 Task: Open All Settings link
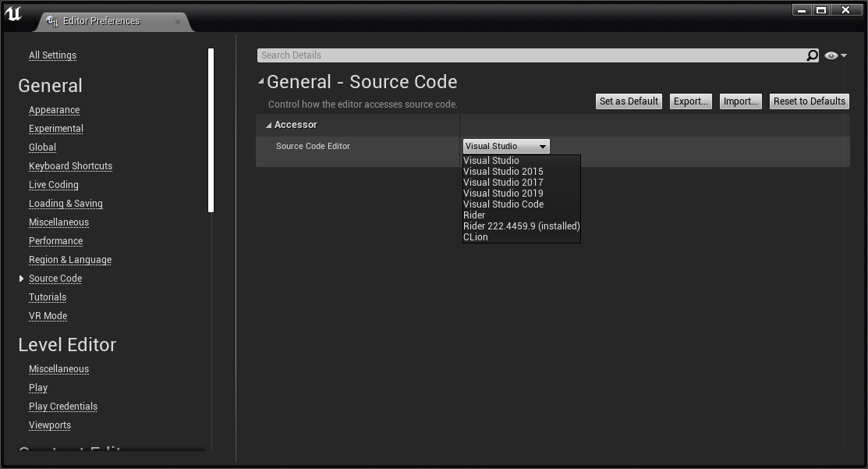point(52,55)
